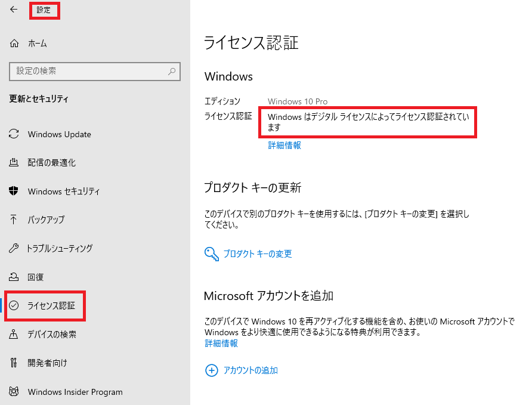Click the エディション label

click(x=222, y=101)
